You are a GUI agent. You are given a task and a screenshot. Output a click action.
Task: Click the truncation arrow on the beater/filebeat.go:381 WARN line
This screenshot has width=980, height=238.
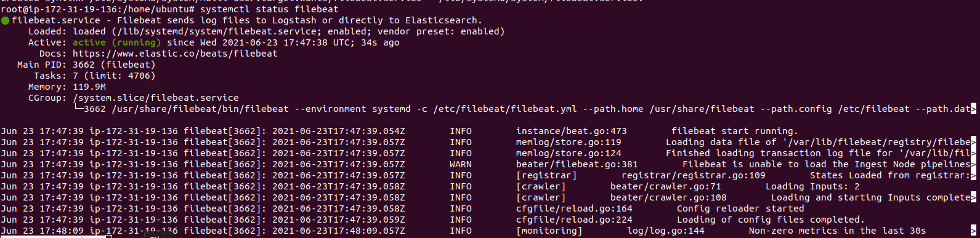tap(974, 164)
